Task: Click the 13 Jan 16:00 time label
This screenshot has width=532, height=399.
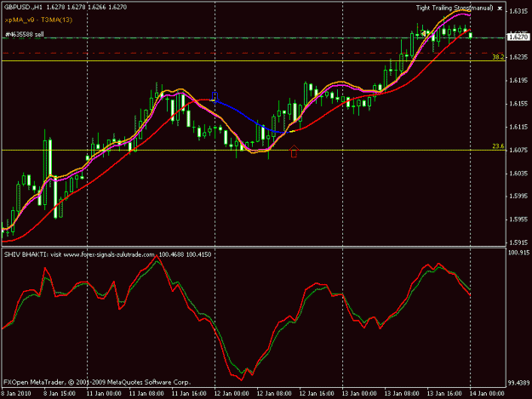Action: (444, 394)
